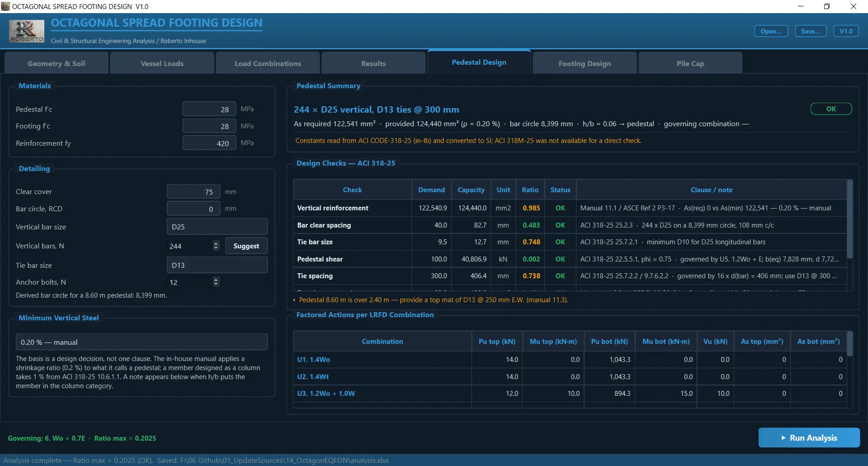This screenshot has width=868, height=466.
Task: Switch to the Vessel Loads tab
Action: pos(162,63)
